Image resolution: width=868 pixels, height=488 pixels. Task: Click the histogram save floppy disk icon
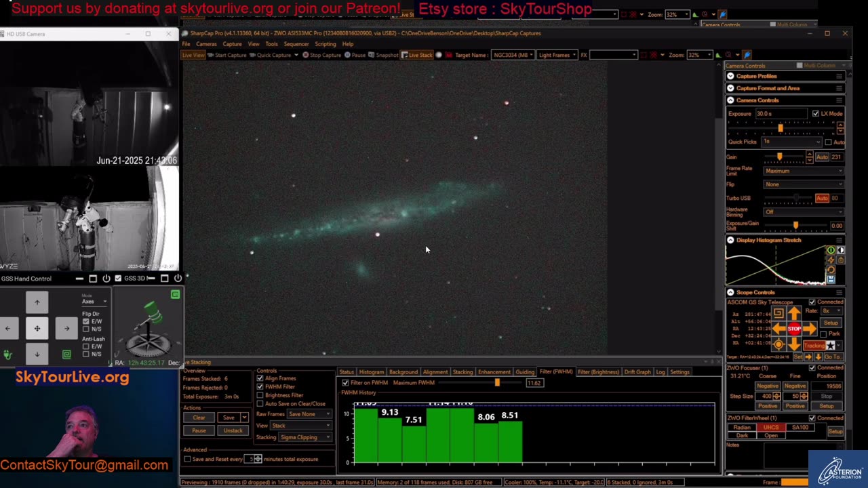831,279
